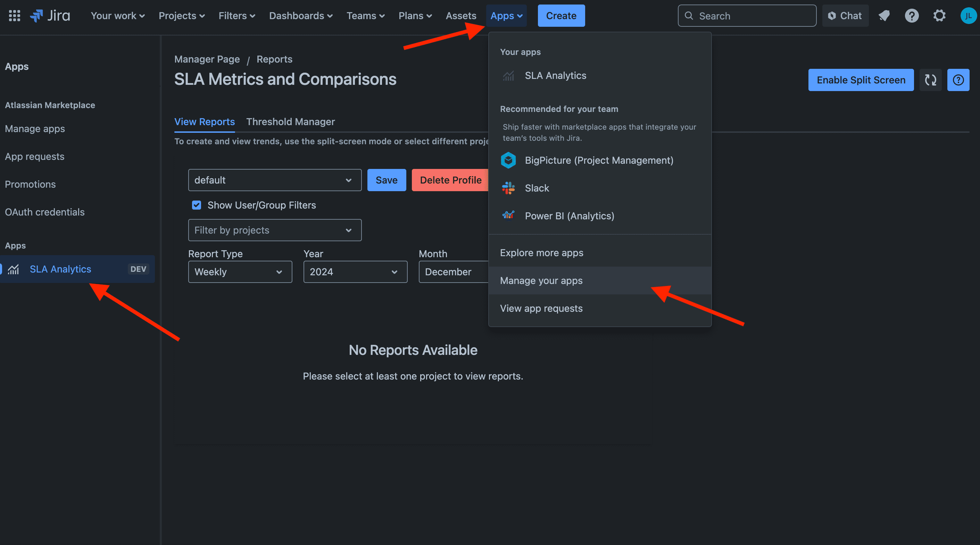Click SLA Analytics chart icon in sidebar
Viewport: 980px width, 545px height.
click(x=13, y=269)
